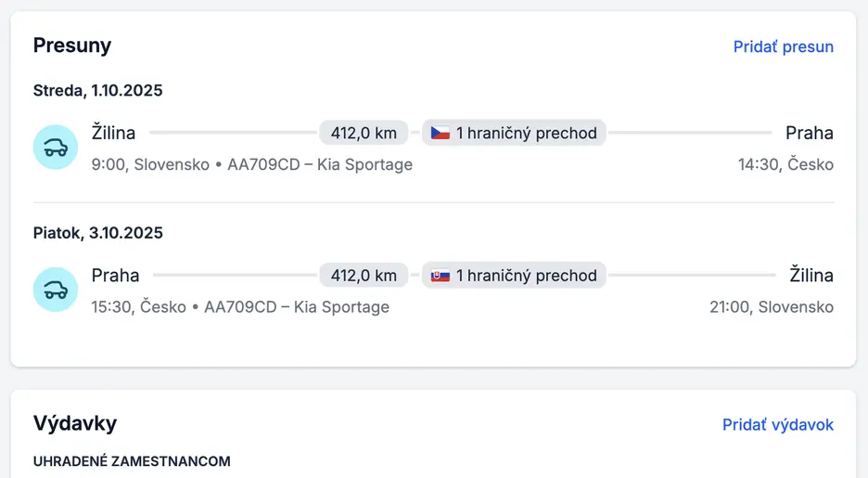Click 'Streda, 1.10.2025' date heading
Viewport: 868px width, 478px height.
[97, 90]
